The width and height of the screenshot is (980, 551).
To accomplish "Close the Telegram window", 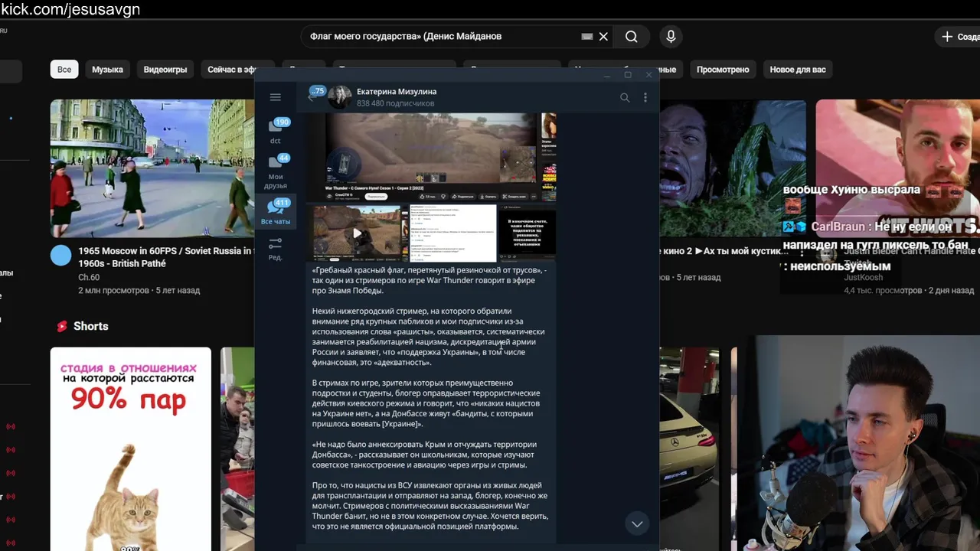I will 648,75.
